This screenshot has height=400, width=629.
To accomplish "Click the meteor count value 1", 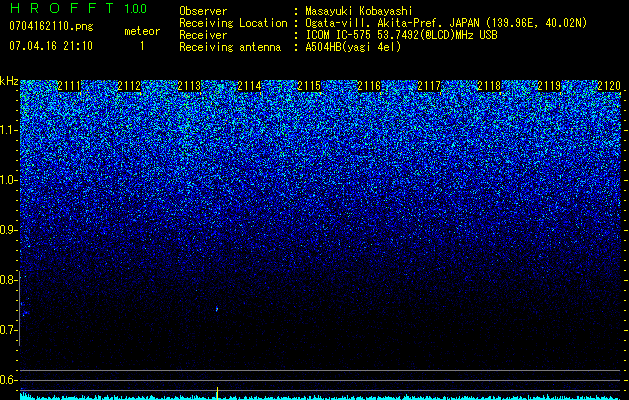I will point(142,46).
